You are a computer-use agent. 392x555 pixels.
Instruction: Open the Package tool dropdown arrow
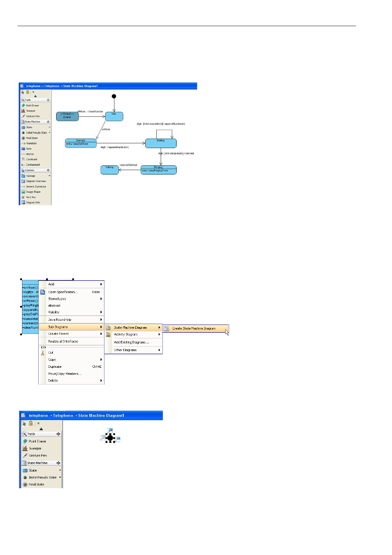(49, 176)
